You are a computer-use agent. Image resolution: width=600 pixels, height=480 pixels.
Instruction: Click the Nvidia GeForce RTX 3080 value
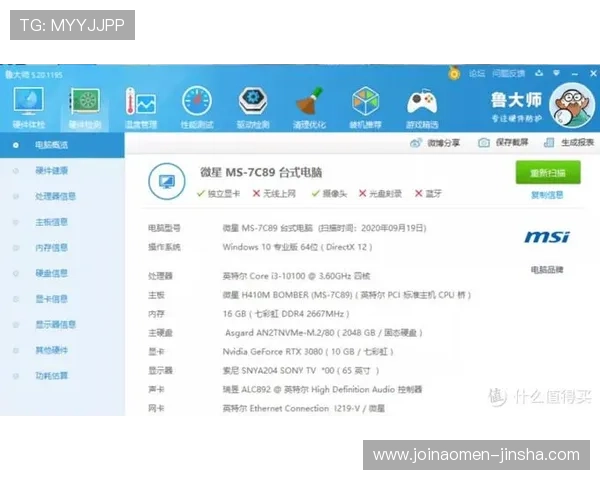(x=308, y=352)
